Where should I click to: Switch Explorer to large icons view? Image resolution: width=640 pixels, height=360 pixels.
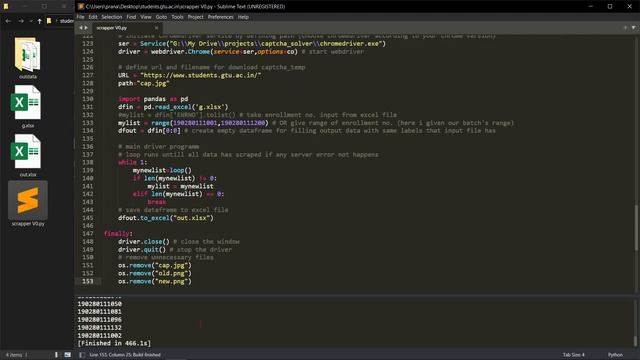click(67, 355)
